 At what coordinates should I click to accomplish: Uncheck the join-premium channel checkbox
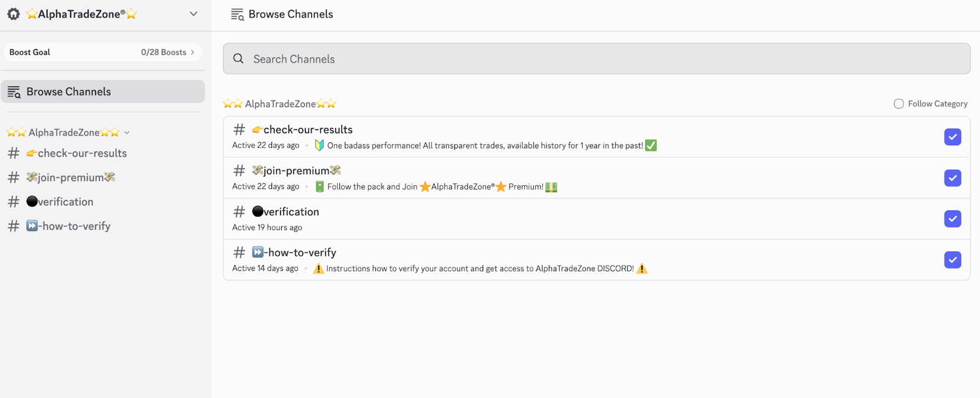[x=952, y=178]
